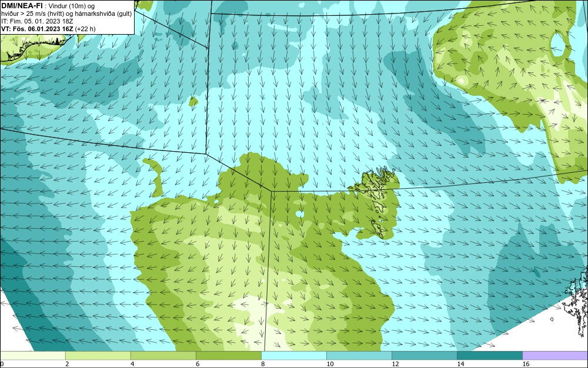The height and width of the screenshot is (368, 588).
Task: Click the 6-8 m/s olive green legend swatch
Action: [228, 355]
